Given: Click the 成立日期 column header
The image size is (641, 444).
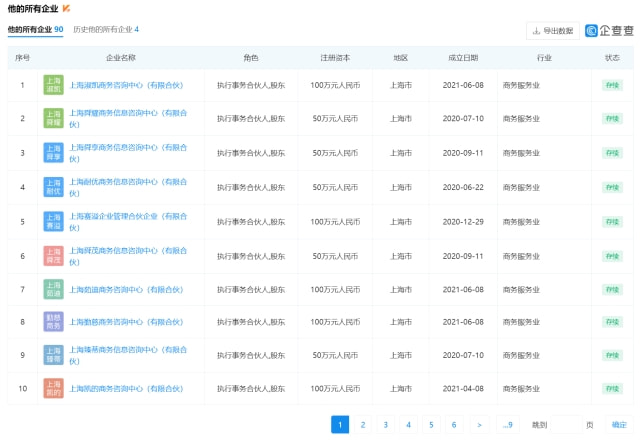Looking at the screenshot, I should [463, 58].
